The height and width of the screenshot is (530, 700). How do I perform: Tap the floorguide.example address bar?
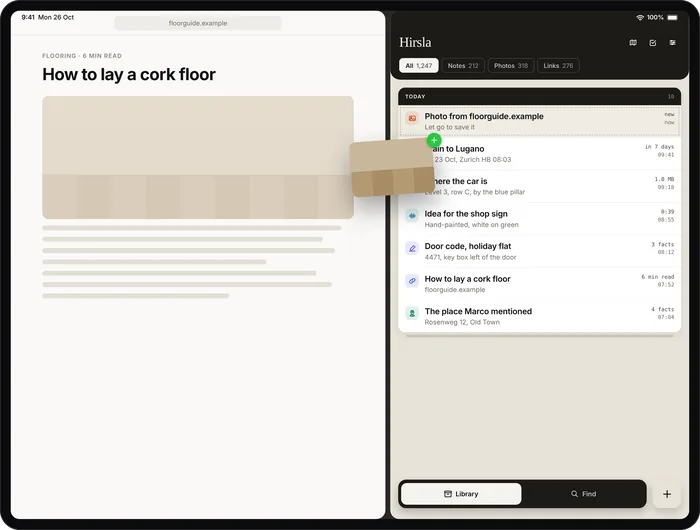(198, 23)
